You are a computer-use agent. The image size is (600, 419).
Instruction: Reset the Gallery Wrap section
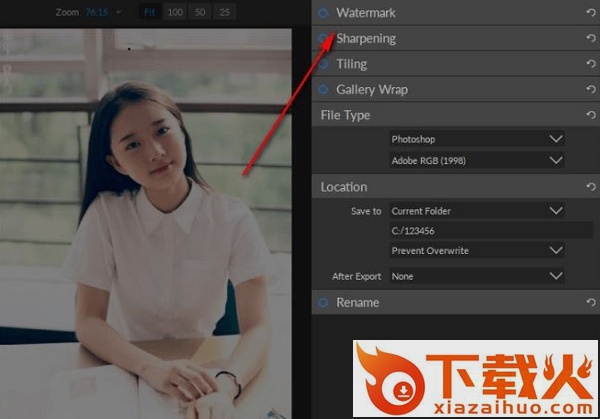(591, 90)
